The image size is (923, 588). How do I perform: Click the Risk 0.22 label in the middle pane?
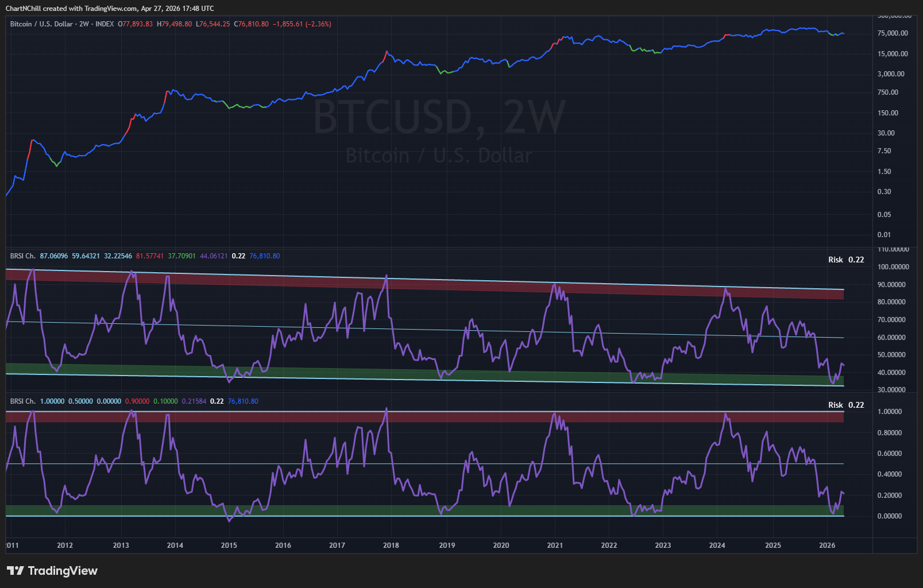(x=846, y=260)
